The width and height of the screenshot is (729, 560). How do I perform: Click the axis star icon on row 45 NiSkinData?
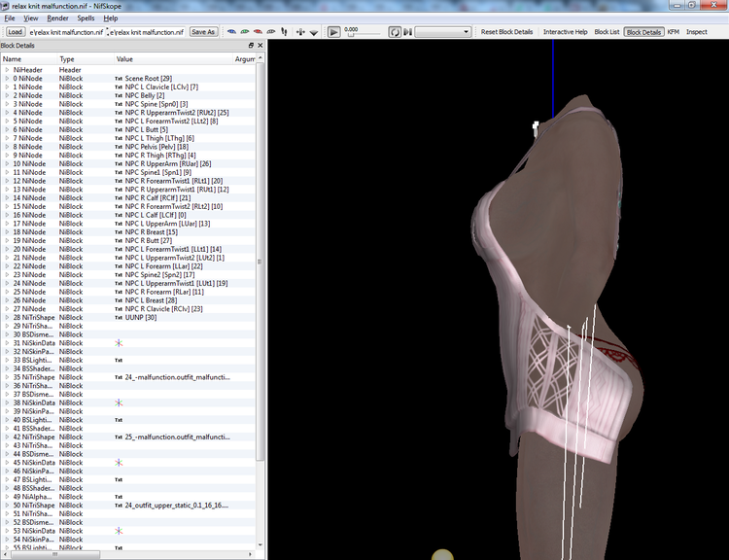119,463
